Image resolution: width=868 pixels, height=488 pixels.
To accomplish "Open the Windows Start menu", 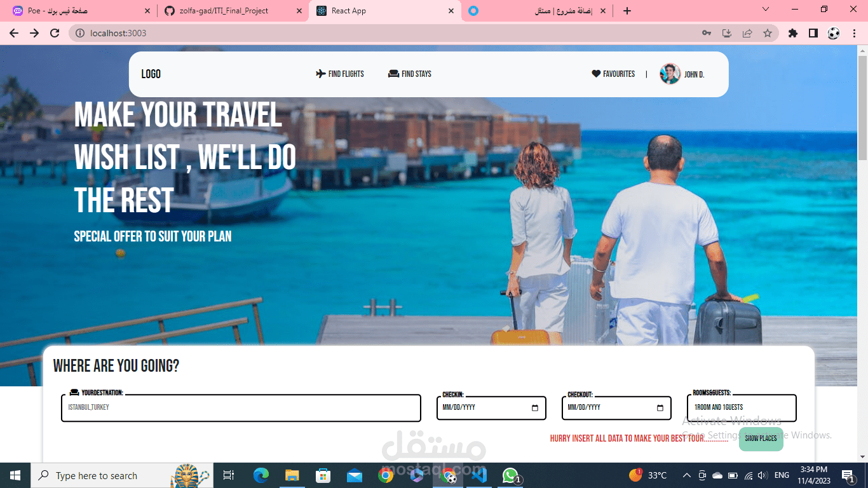I will [x=15, y=475].
